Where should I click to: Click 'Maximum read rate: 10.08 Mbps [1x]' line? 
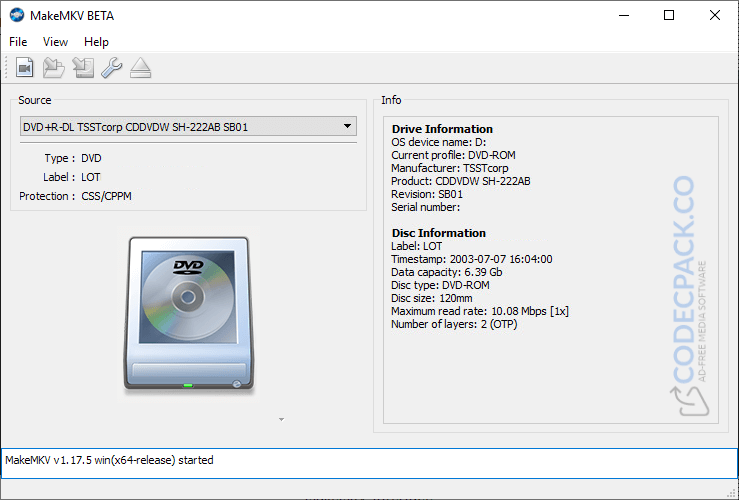point(480,311)
